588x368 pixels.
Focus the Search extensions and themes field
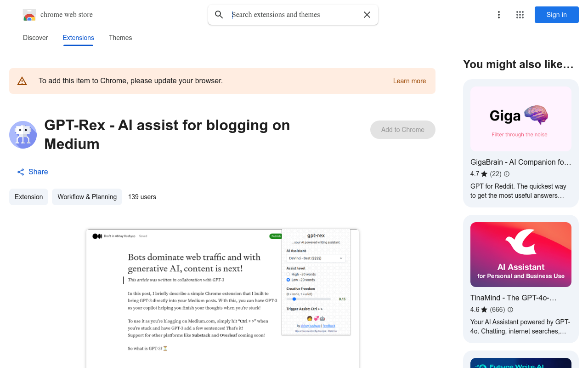(x=294, y=15)
